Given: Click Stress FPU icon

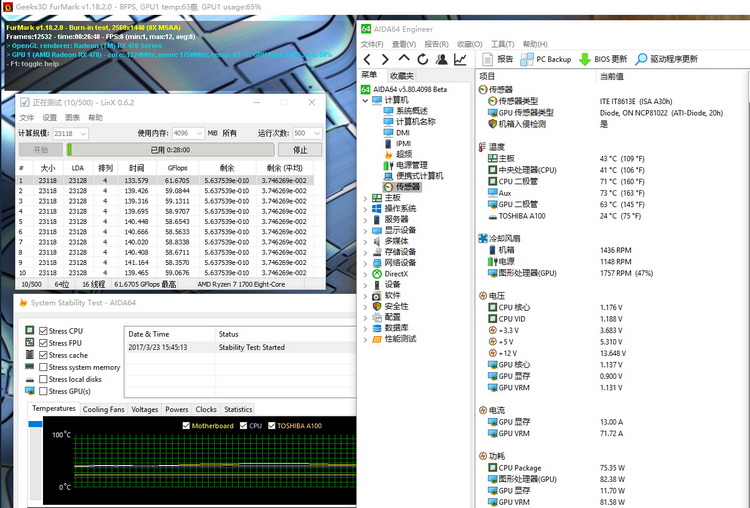Looking at the screenshot, I should click(30, 342).
